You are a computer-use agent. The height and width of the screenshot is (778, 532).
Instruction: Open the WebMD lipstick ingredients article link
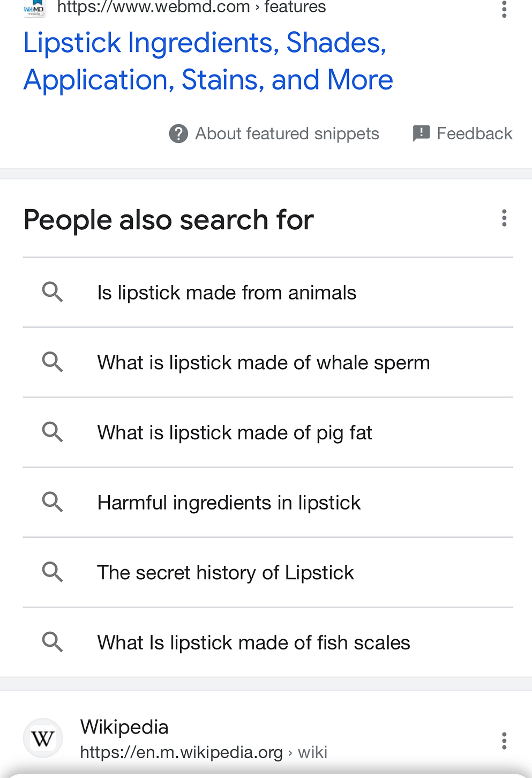coord(208,61)
